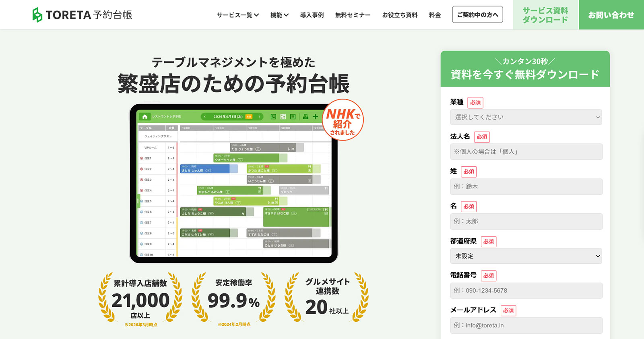Focus the 電話番号 input field
Viewport: 644px width, 339px height.
(x=526, y=291)
